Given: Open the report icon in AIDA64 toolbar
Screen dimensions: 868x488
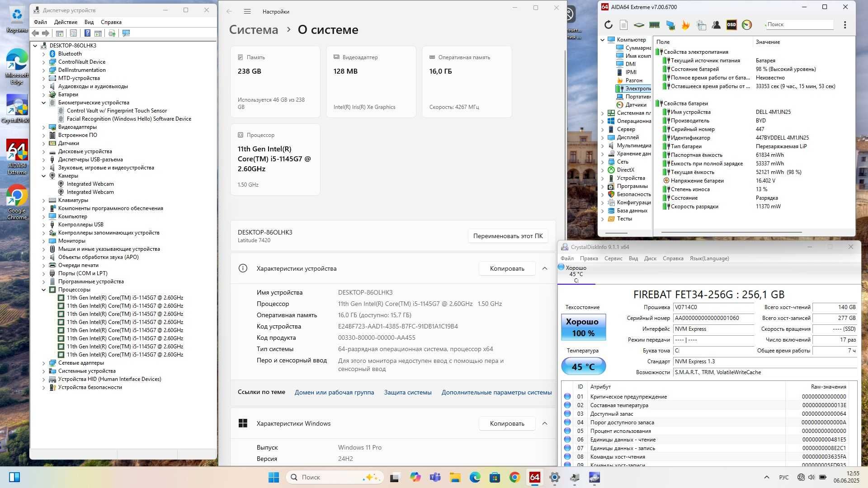Looking at the screenshot, I should (x=624, y=25).
